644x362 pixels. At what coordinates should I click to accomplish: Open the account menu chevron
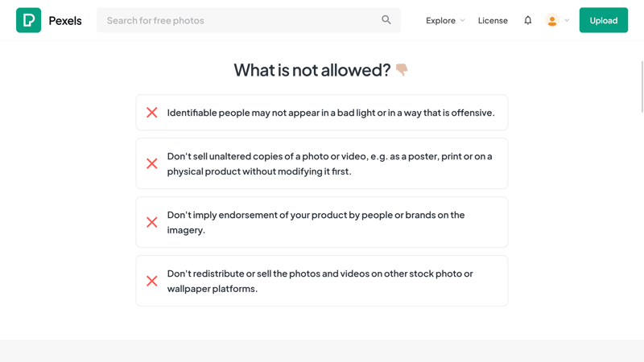pos(567,20)
